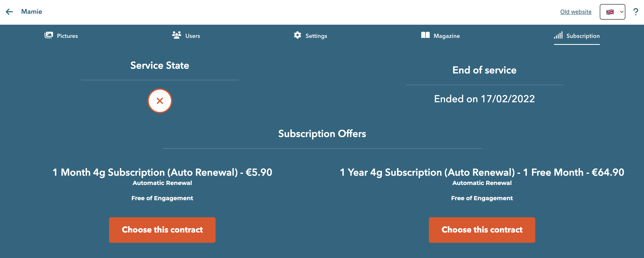Choose the 1 Month €5.90 contract
Screen dimensions: 644x258
click(162, 230)
